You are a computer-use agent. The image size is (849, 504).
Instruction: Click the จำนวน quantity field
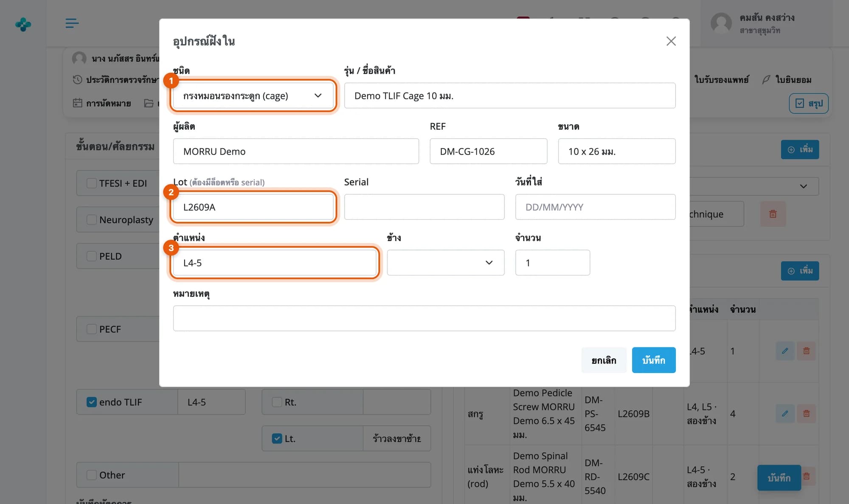552,263
